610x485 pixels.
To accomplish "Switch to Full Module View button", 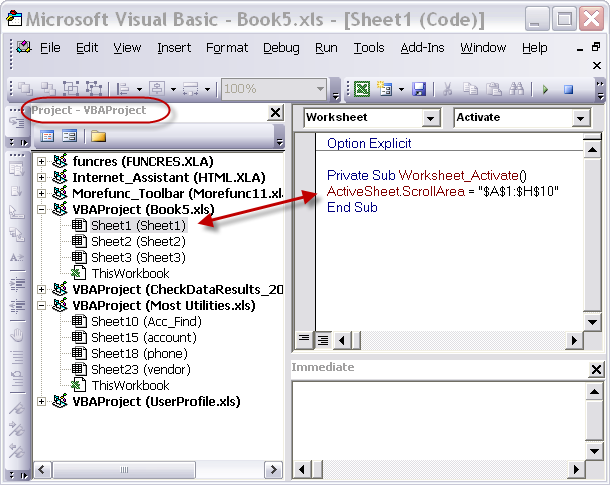I will pyautogui.click(x=323, y=340).
